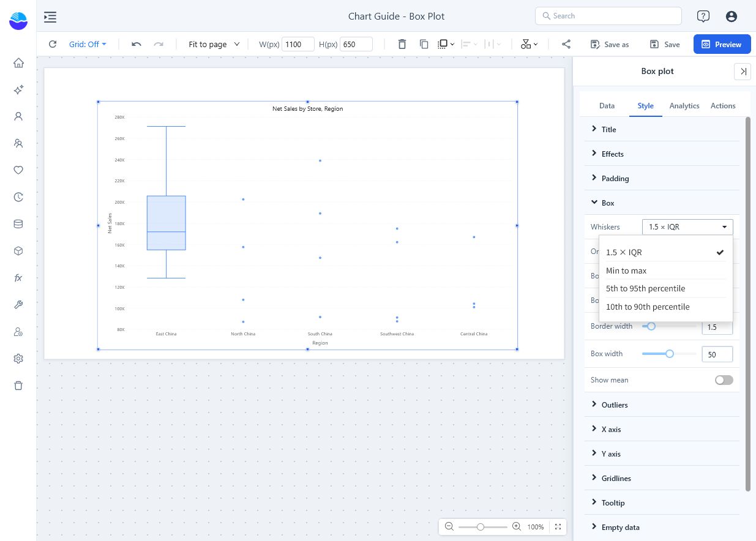Click the share icon in toolbar

[566, 44]
